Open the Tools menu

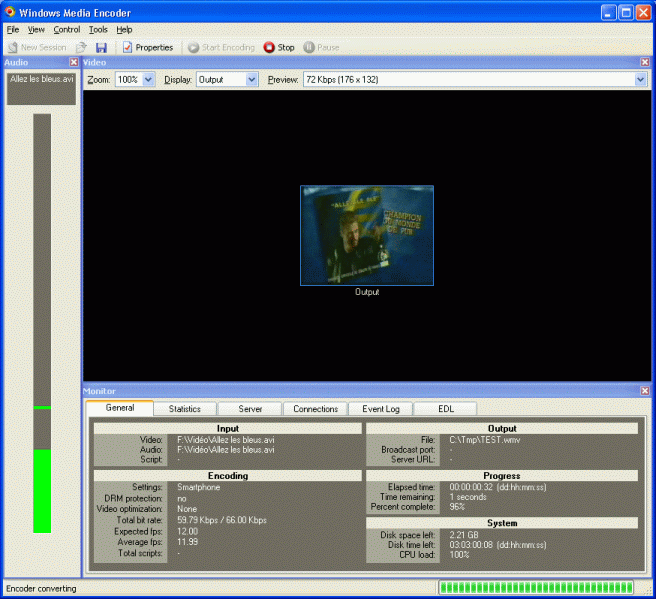(x=98, y=30)
